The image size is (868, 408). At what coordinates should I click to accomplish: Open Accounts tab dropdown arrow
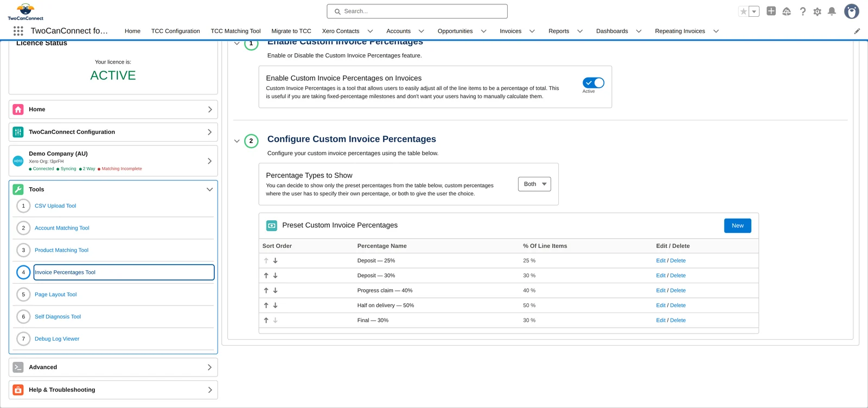tap(422, 31)
